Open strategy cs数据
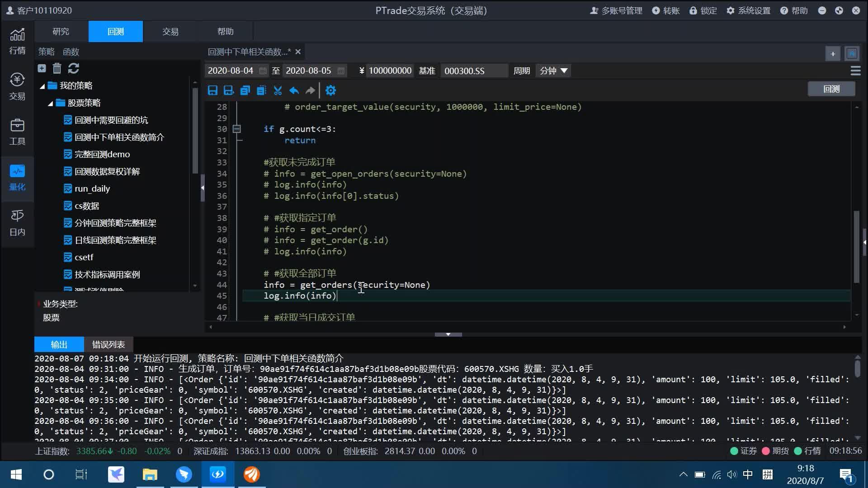Screen dimensions: 868x488 [x=87, y=206]
